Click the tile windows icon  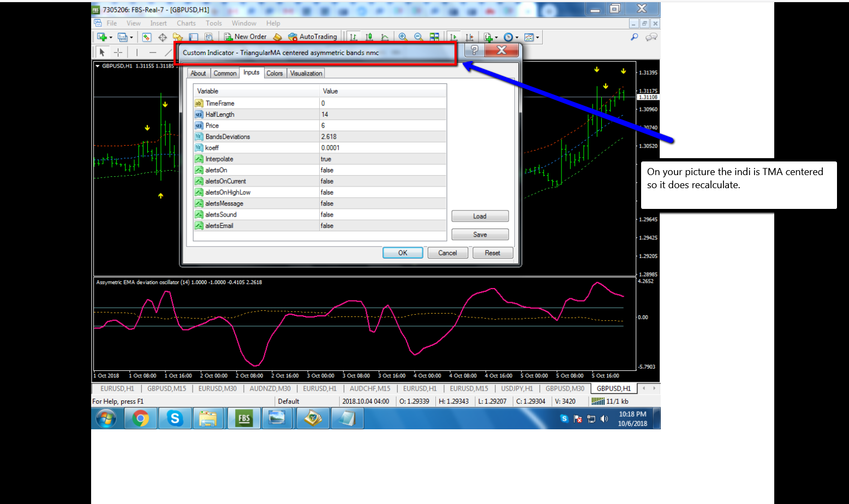point(434,37)
